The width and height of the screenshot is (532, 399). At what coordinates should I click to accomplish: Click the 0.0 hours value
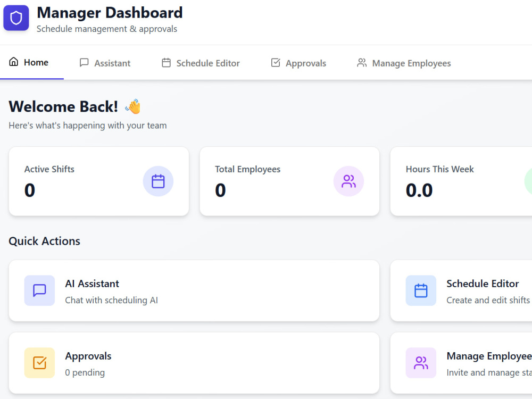point(419,190)
